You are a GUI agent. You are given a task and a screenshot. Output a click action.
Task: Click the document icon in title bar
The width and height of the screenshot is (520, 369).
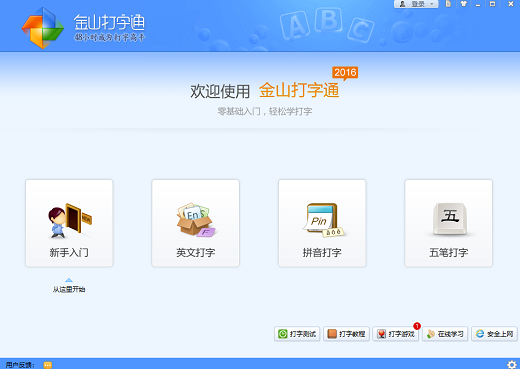448,4
